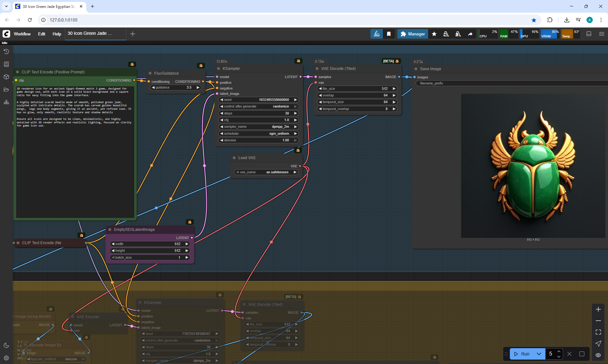Image resolution: width=608 pixels, height=364 pixels.
Task: Click the generated scarab image preview
Action: pyautogui.click(x=533, y=166)
